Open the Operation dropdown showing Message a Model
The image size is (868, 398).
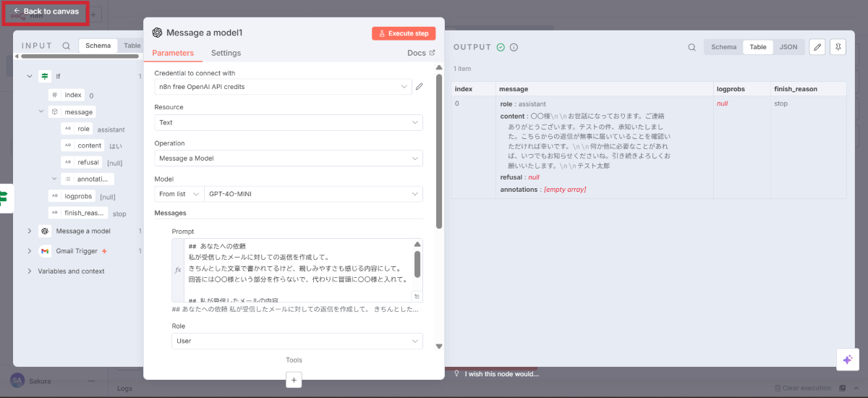tap(289, 158)
